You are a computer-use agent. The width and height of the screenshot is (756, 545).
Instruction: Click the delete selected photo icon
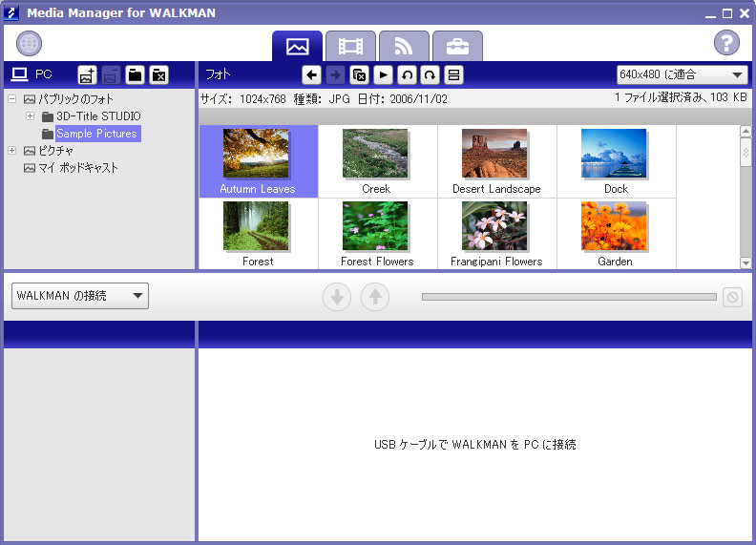(359, 74)
